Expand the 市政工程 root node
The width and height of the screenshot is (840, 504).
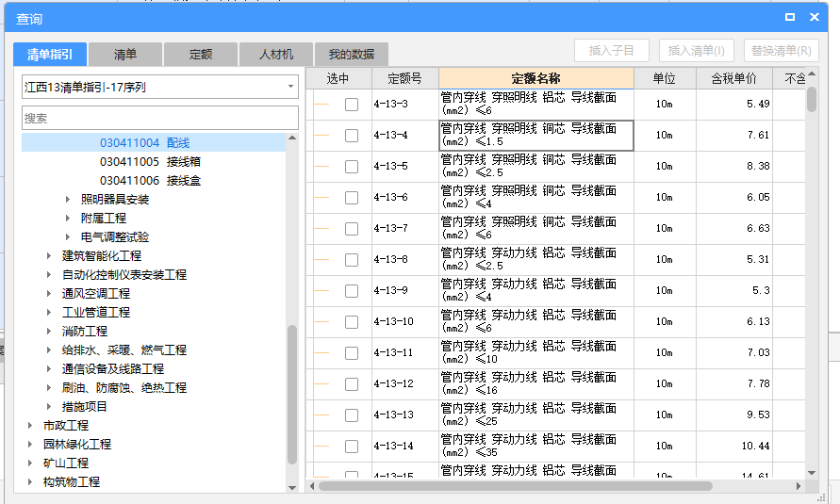[30, 426]
